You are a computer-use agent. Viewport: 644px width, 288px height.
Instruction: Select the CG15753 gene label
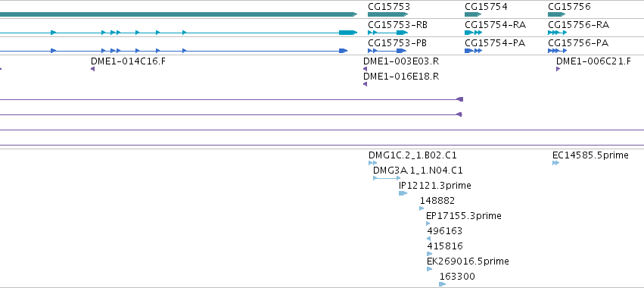pos(388,7)
